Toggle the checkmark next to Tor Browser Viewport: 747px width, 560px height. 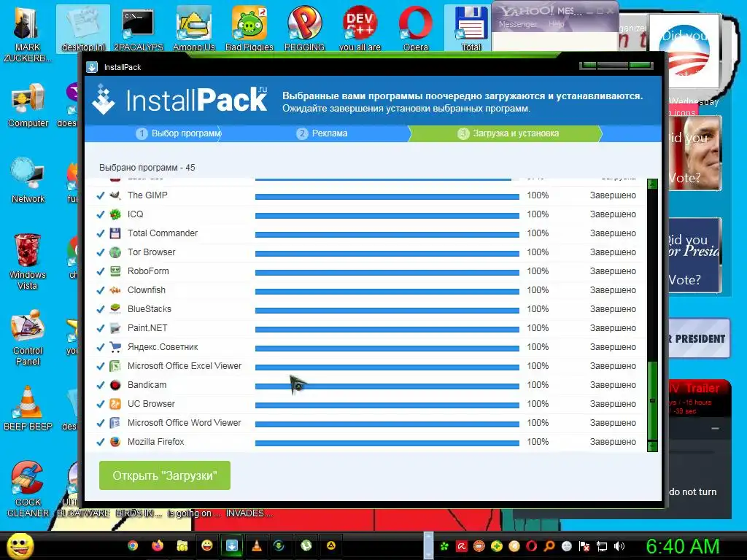coord(101,253)
